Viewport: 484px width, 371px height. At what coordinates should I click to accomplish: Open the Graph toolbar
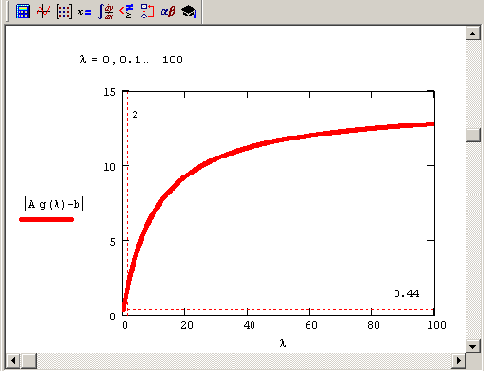click(x=43, y=11)
